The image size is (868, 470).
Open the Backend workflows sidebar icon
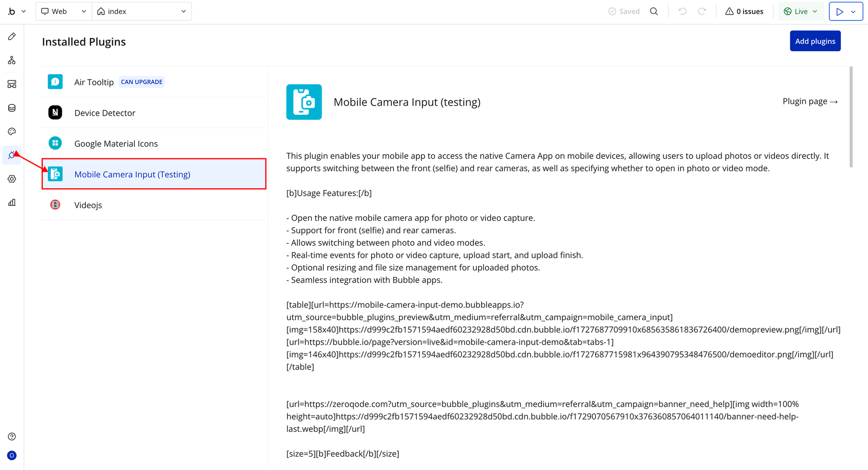[12, 84]
